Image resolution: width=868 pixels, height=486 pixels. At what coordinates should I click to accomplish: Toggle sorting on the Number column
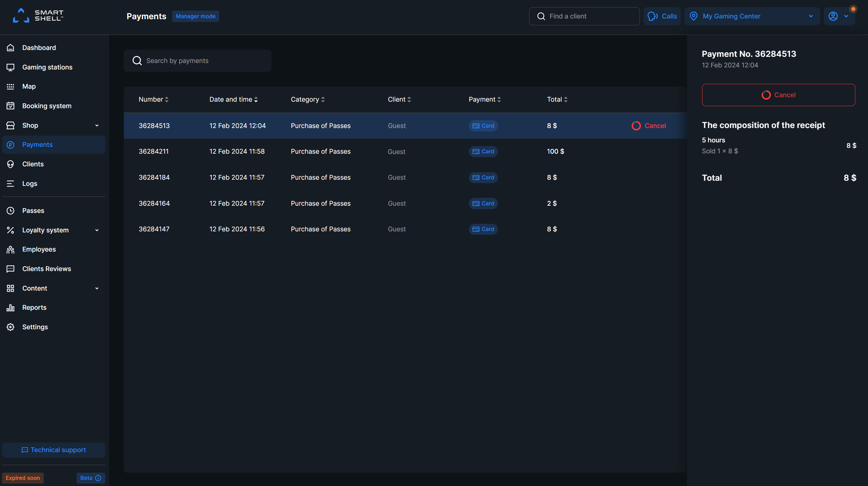tap(167, 99)
